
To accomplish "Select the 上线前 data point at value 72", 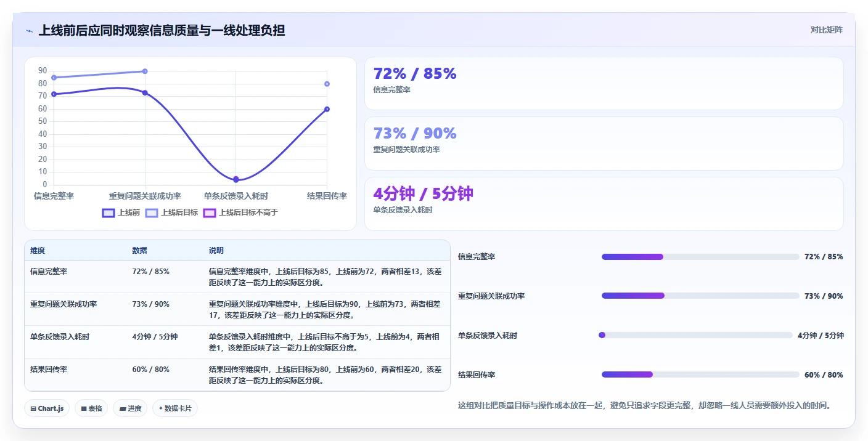I will (54, 94).
